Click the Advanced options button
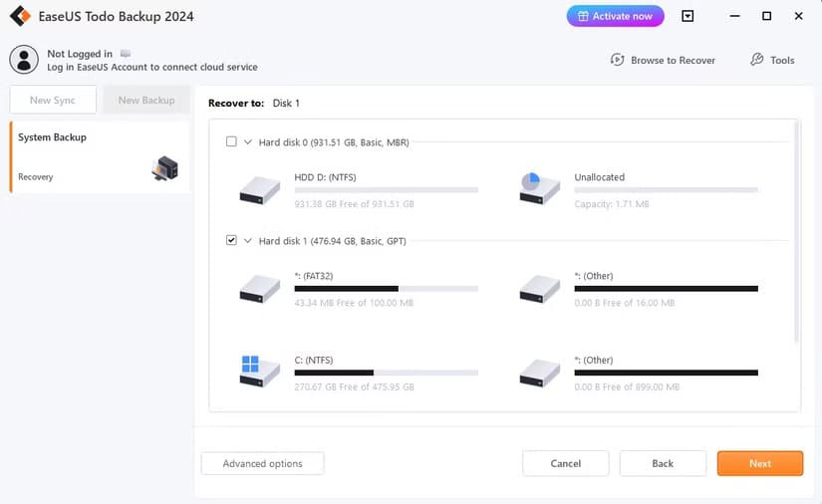Viewport: 822px width, 504px height. (x=263, y=463)
